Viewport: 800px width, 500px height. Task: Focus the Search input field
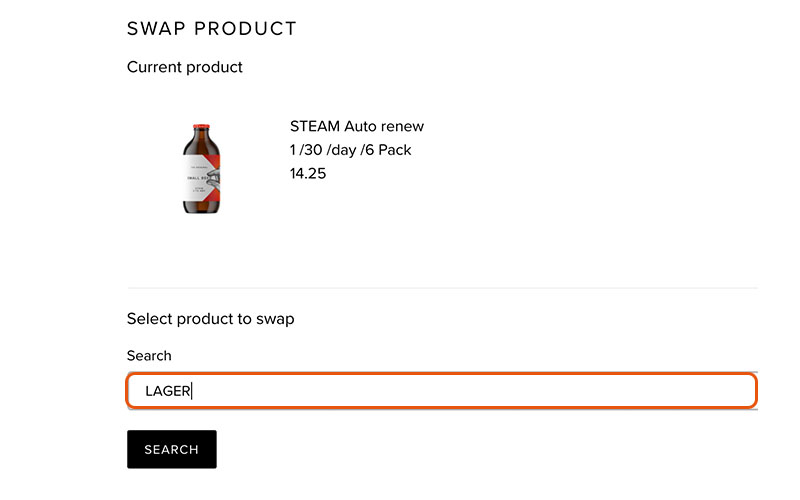coord(442,391)
